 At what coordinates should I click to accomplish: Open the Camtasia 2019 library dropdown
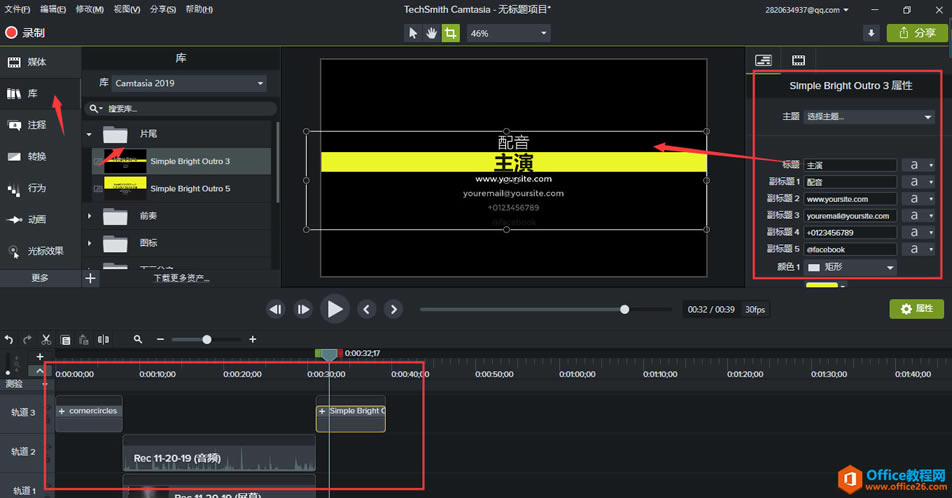pos(189,83)
